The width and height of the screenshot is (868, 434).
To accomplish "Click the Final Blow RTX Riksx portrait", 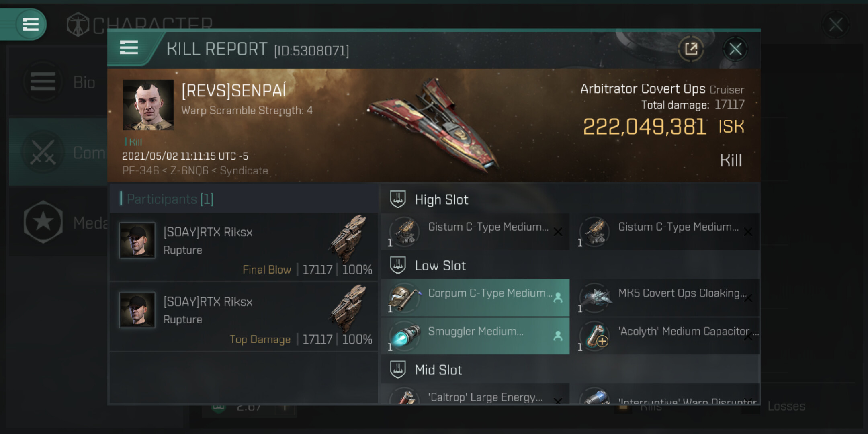I will point(137,240).
